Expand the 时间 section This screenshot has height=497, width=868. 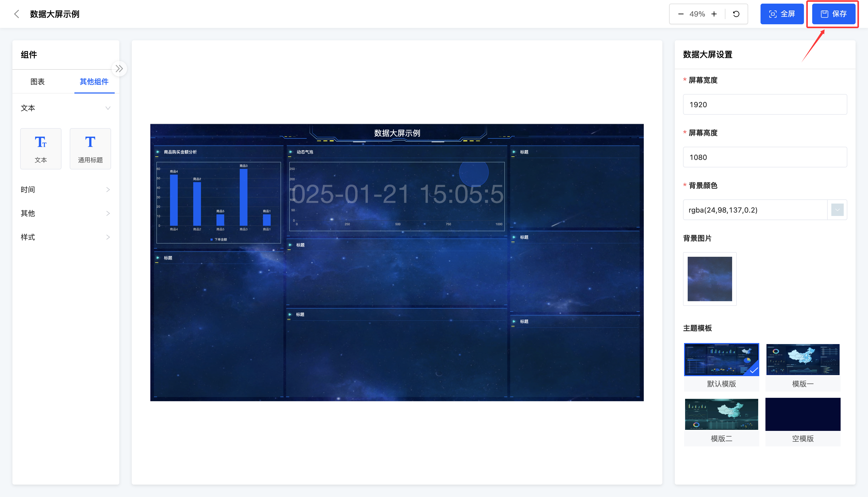[108, 190]
